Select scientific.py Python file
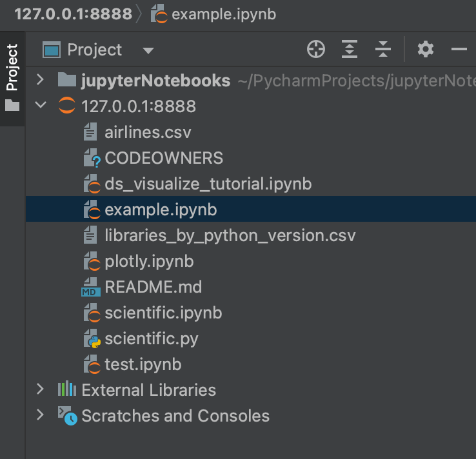 tap(151, 338)
